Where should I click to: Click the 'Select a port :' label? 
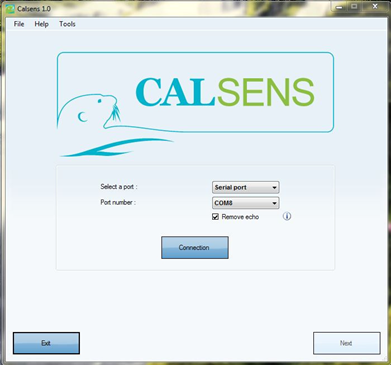point(119,187)
